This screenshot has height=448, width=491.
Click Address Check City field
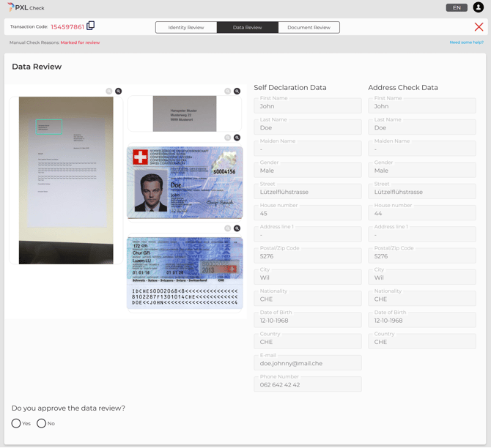pos(422,277)
